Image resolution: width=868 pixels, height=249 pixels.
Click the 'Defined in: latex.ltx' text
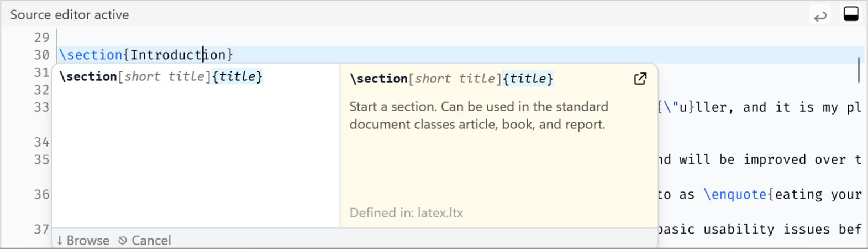[x=406, y=213]
